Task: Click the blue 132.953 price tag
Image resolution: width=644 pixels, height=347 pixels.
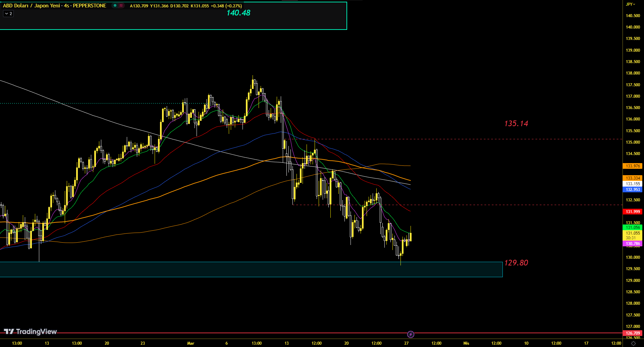Action: 633,190
